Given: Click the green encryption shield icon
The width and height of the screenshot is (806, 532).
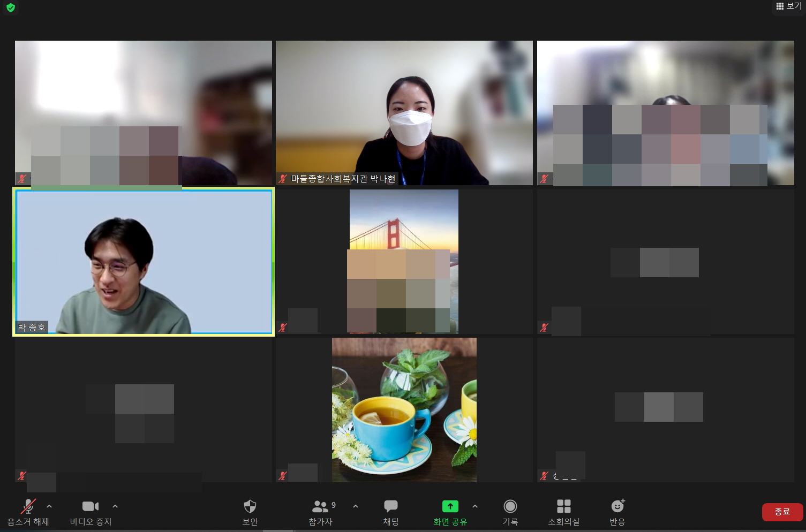Looking at the screenshot, I should pyautogui.click(x=11, y=7).
